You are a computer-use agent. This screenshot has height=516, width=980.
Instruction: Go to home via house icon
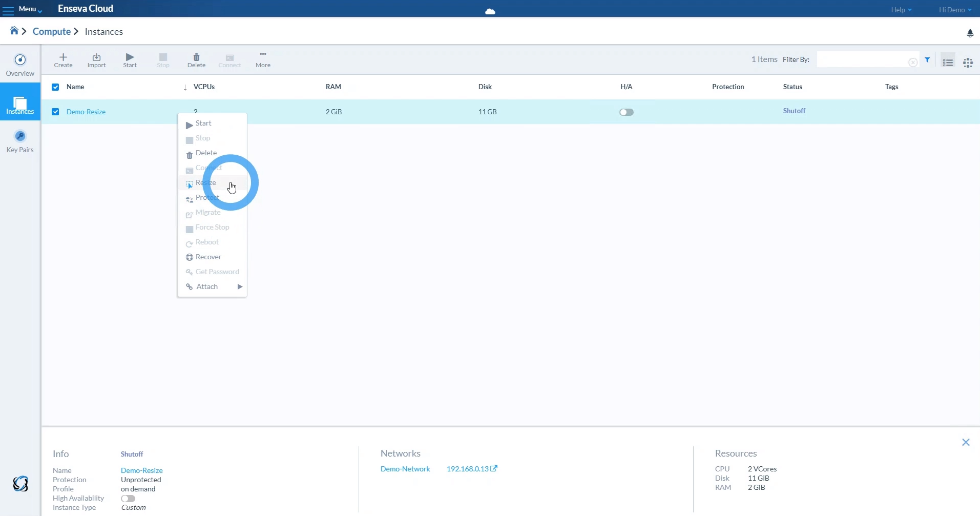pos(14,31)
